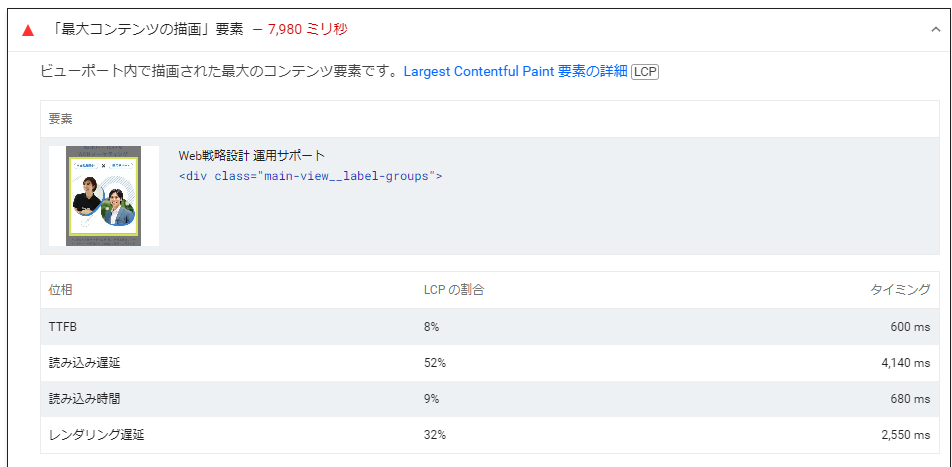
Task: Open the Largest Contentful Paint 要素の詳細 link
Action: (515, 72)
